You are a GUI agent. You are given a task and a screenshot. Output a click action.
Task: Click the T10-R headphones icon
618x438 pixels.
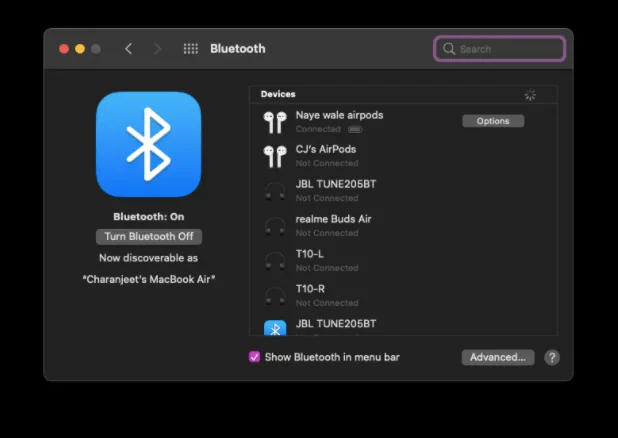click(274, 296)
